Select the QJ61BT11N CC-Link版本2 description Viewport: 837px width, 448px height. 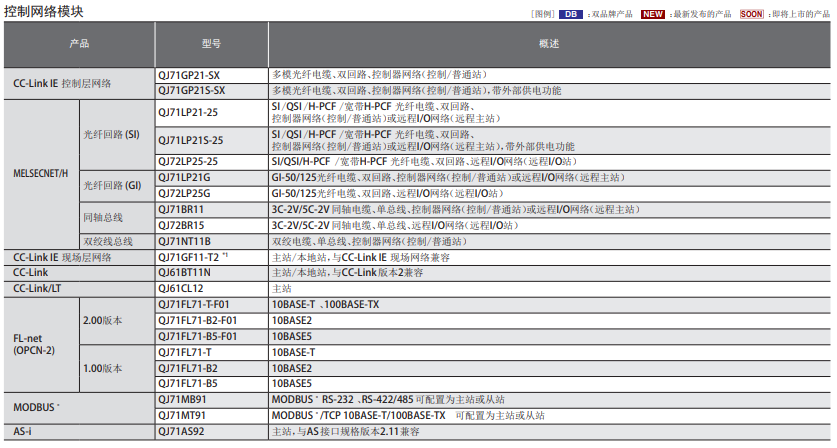[x=348, y=272]
